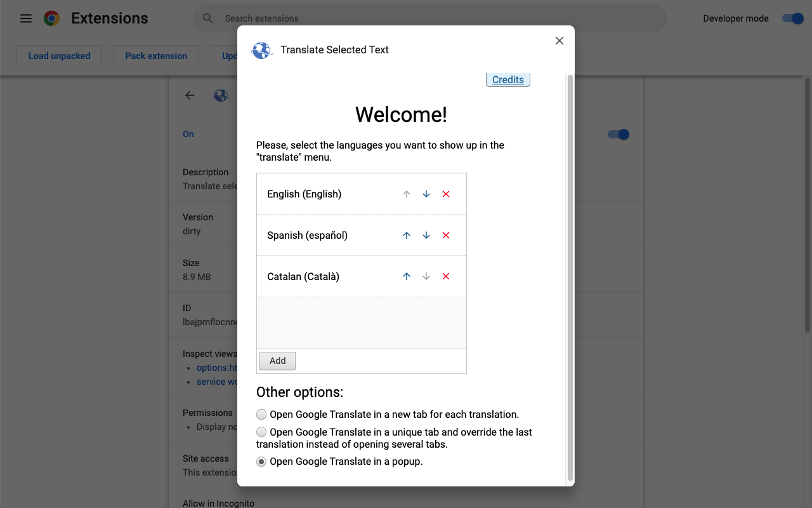Disable the extension with the On toggle
Image resolution: width=812 pixels, height=508 pixels.
pyautogui.click(x=618, y=134)
